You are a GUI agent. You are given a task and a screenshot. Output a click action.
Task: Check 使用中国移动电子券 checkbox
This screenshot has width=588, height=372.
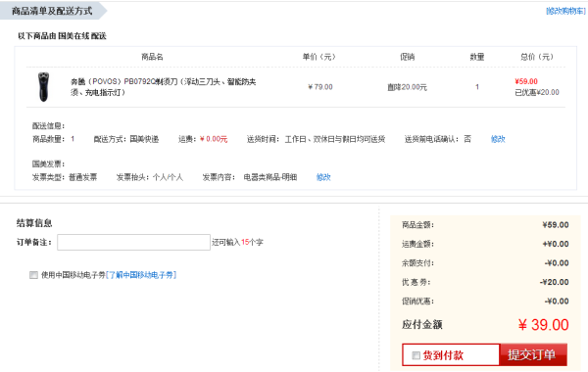tap(33, 275)
